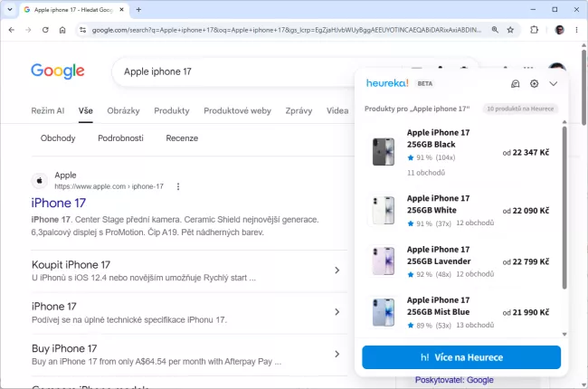Open more options for Apple result

178,186
